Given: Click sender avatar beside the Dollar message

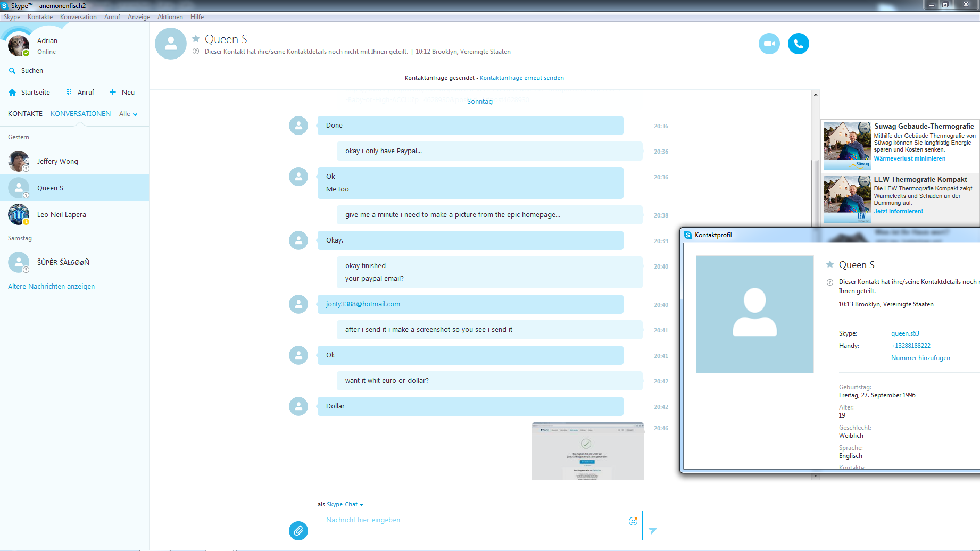Looking at the screenshot, I should pyautogui.click(x=298, y=406).
